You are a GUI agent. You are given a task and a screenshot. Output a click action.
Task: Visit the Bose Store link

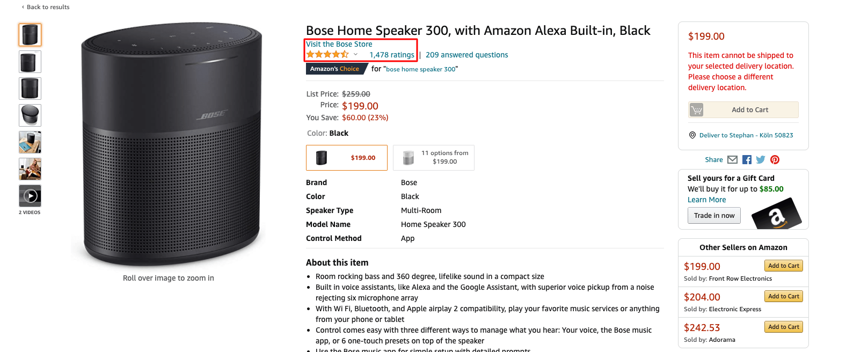pos(339,44)
